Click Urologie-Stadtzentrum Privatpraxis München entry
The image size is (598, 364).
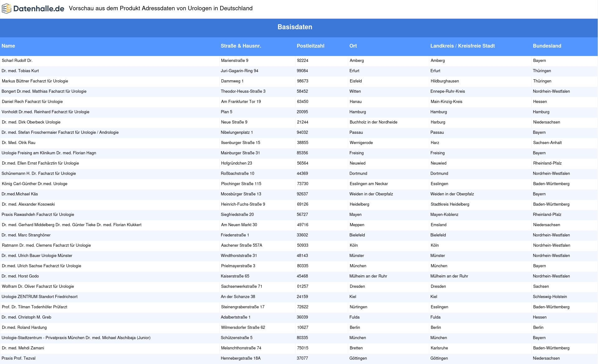coord(76,338)
